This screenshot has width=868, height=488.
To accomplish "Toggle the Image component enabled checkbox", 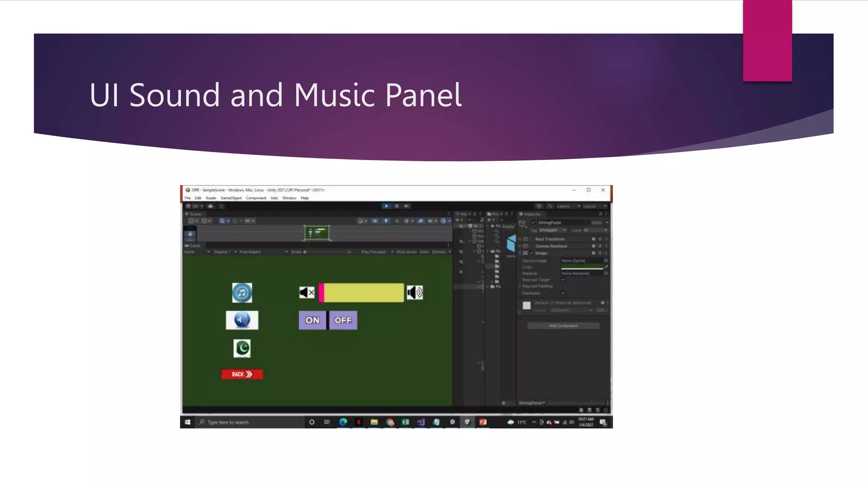I will click(x=531, y=253).
